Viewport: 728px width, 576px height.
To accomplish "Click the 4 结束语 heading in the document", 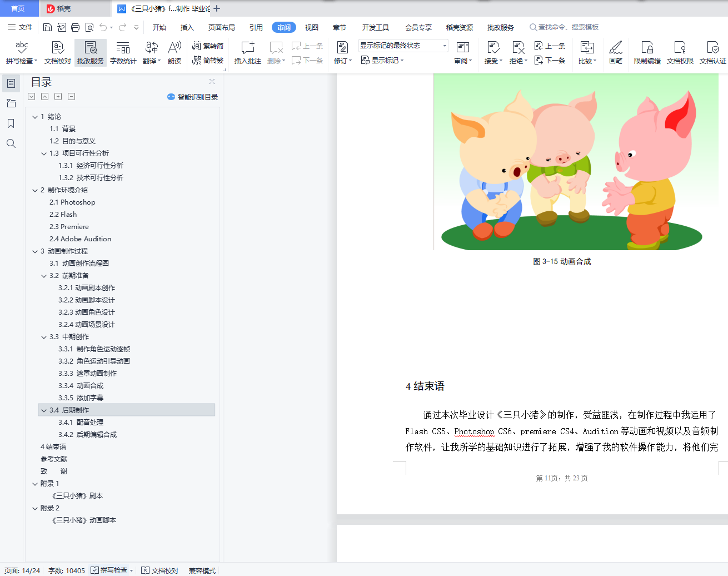I will (425, 386).
